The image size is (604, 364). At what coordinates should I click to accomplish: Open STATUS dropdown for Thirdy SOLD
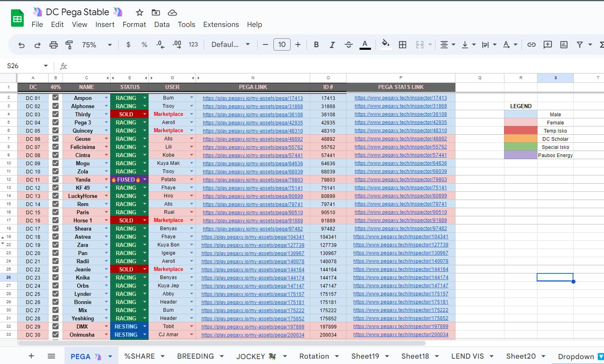tap(145, 114)
